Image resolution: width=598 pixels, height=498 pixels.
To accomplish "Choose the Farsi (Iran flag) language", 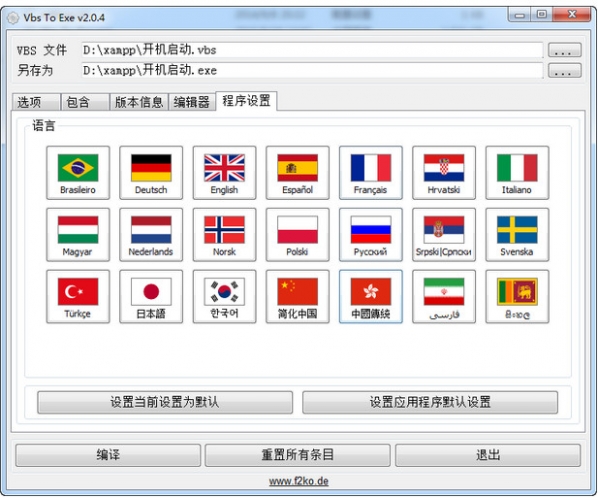I will (x=444, y=297).
